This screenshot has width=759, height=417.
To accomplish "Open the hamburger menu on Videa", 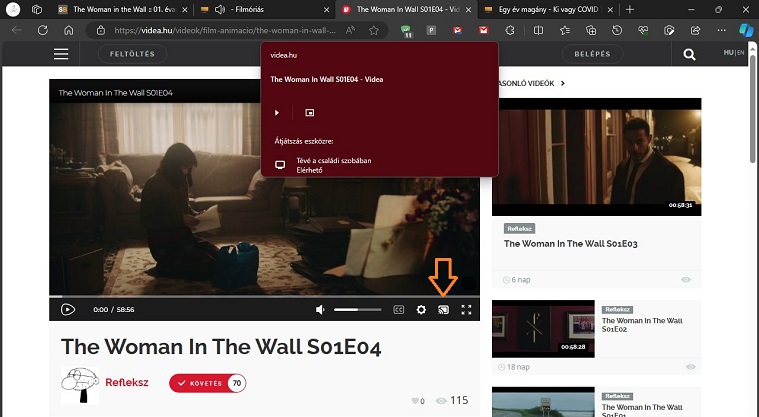I will [x=62, y=54].
